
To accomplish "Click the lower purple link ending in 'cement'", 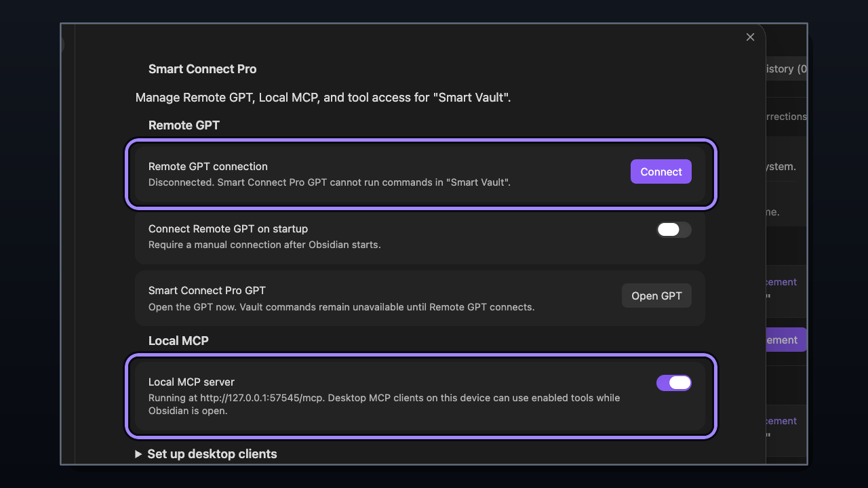I will click(x=781, y=421).
